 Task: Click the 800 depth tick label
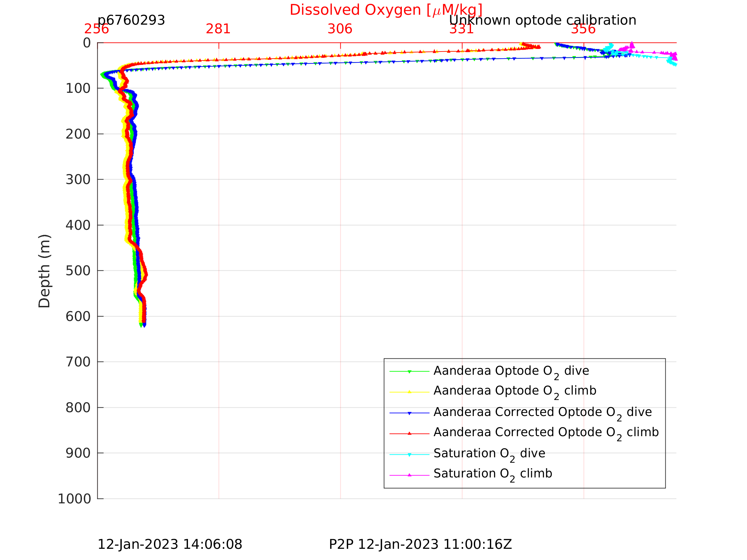(78, 407)
